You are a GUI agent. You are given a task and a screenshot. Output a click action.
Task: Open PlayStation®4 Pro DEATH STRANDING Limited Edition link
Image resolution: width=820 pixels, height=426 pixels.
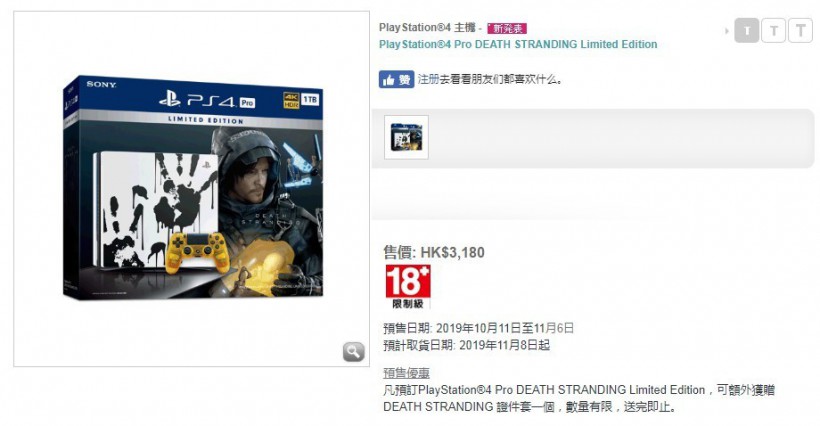[518, 44]
